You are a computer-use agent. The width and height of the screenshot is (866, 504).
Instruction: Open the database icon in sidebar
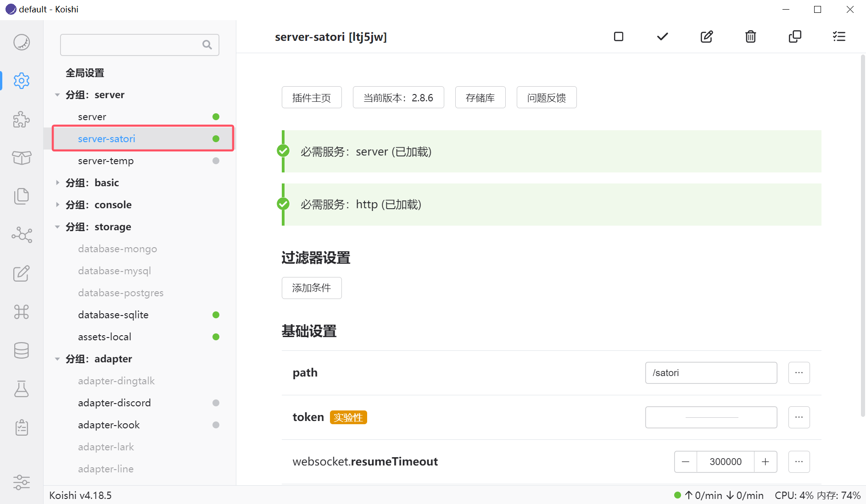tap(22, 350)
